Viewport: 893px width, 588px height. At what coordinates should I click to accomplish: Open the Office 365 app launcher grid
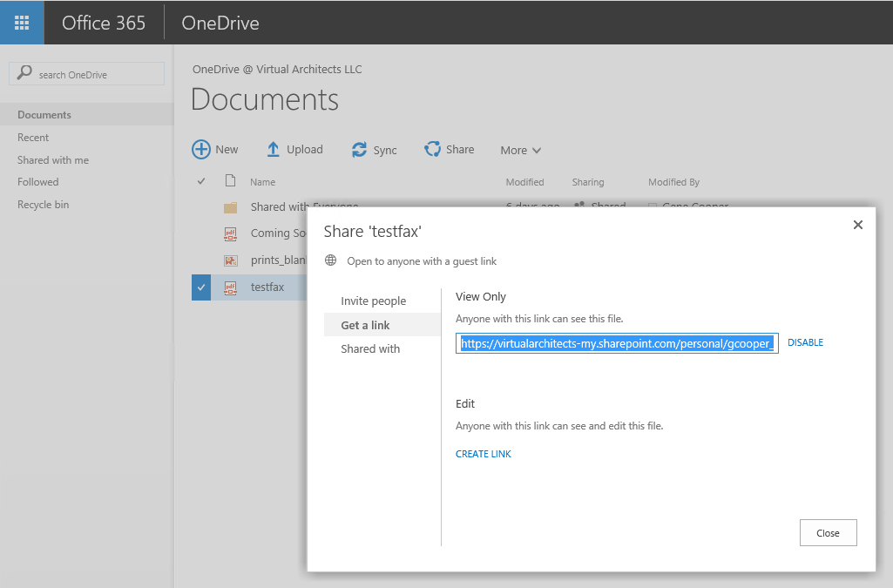tap(22, 22)
